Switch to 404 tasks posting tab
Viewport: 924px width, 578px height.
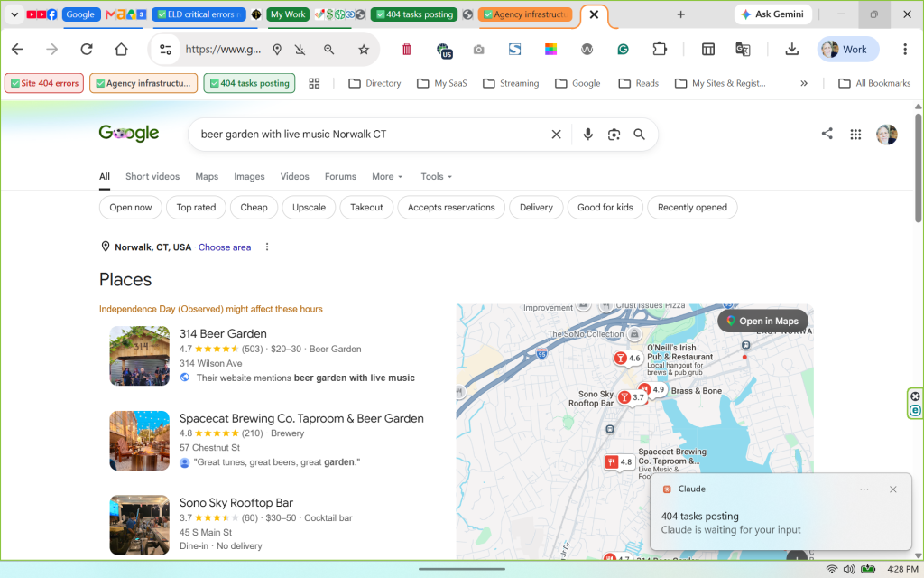point(413,14)
